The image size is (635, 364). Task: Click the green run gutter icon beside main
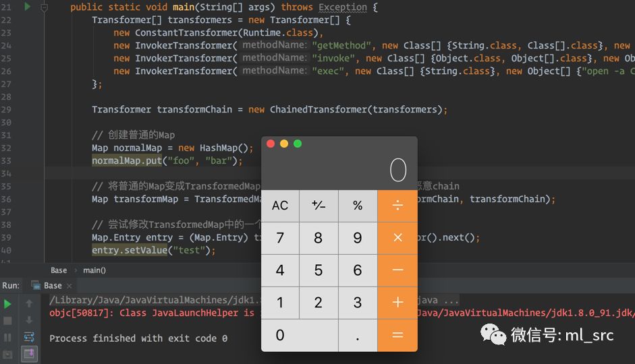pyautogui.click(x=27, y=7)
